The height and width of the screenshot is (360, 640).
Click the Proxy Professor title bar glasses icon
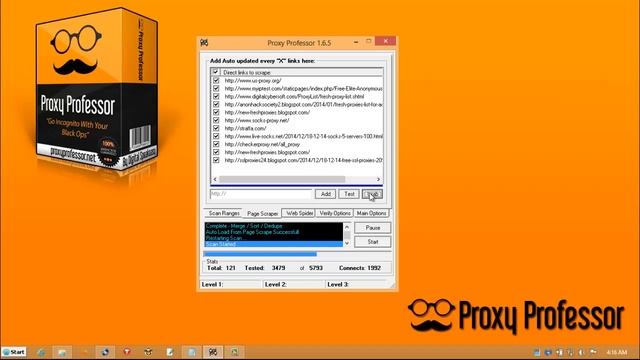(x=204, y=42)
